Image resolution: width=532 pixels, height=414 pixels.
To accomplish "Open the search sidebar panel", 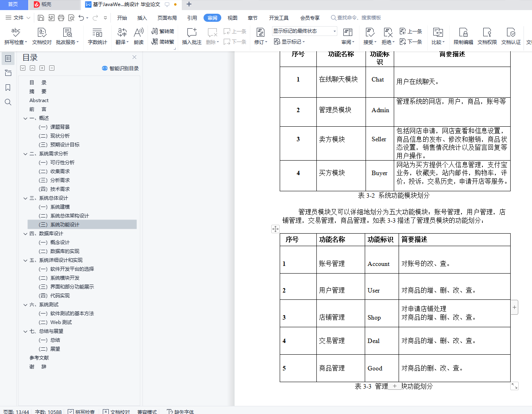I will point(8,102).
